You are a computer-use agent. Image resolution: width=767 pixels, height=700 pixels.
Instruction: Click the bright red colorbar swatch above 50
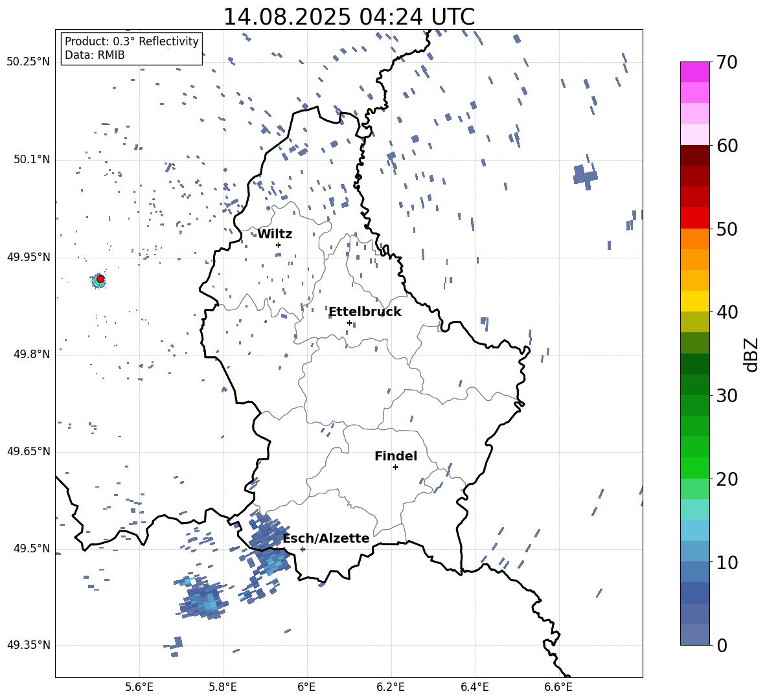(x=694, y=218)
